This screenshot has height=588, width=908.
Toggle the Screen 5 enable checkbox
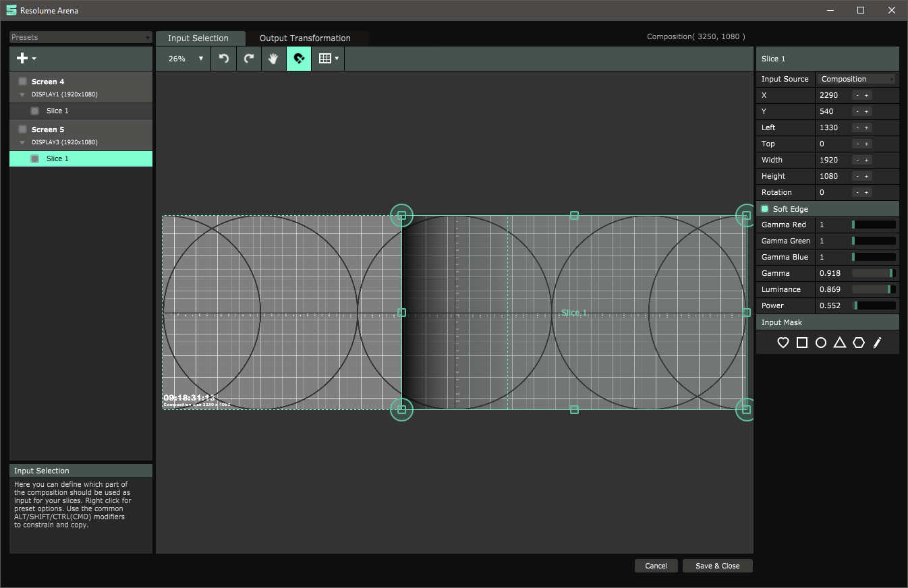23,129
